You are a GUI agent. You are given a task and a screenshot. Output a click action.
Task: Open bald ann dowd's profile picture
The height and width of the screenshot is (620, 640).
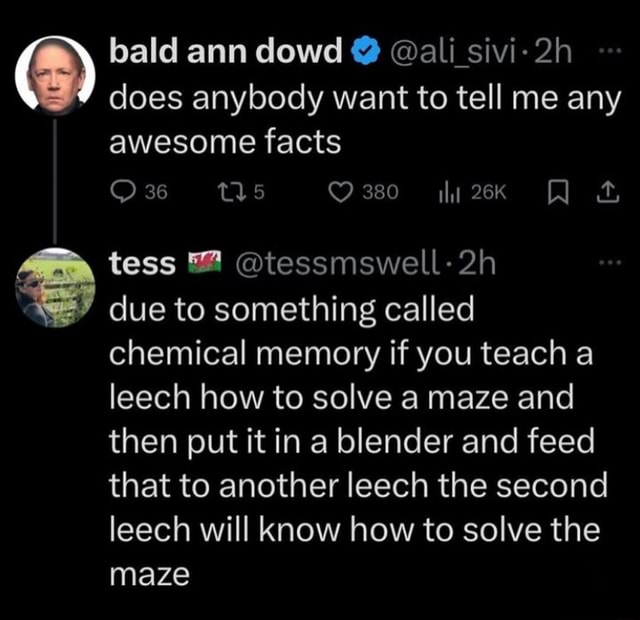click(56, 75)
